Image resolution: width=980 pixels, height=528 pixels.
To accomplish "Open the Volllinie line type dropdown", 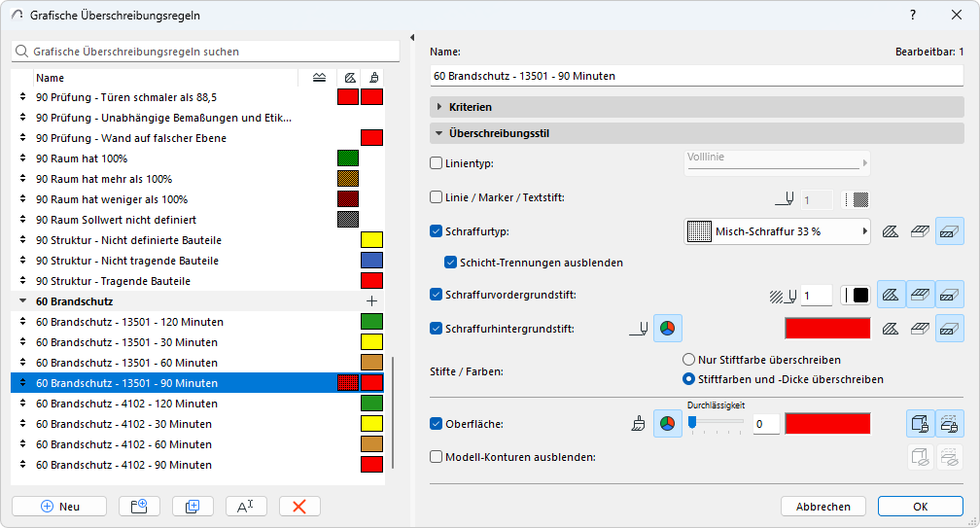I will (x=777, y=161).
